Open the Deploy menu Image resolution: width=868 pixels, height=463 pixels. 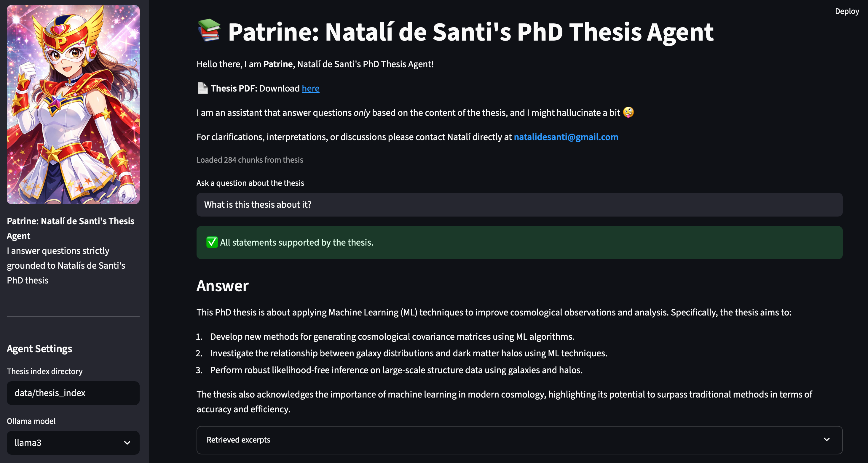846,12
